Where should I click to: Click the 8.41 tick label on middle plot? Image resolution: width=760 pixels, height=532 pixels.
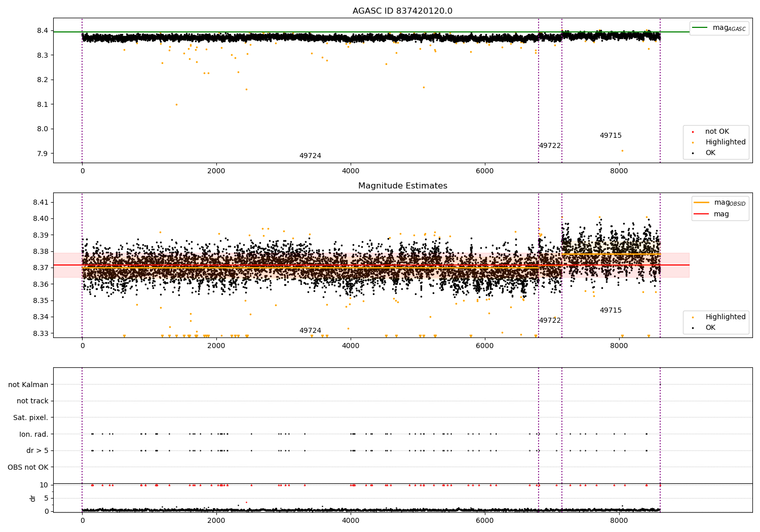point(41,202)
